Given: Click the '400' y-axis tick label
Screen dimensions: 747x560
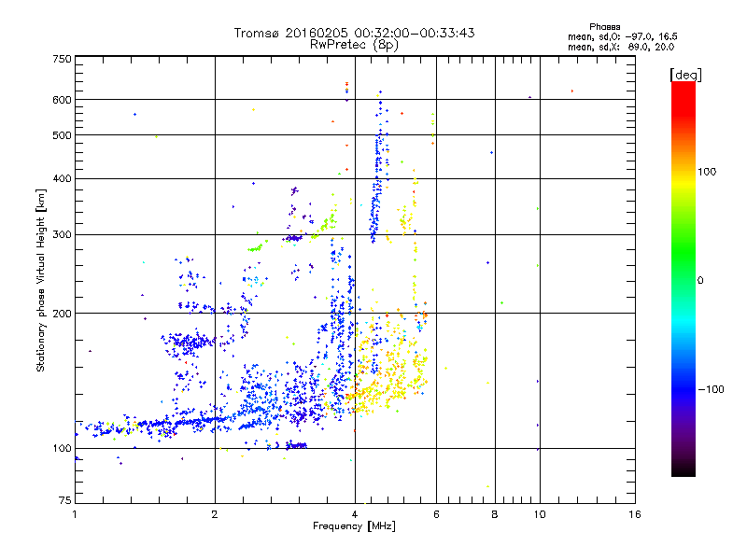Looking at the screenshot, I should click(62, 178).
